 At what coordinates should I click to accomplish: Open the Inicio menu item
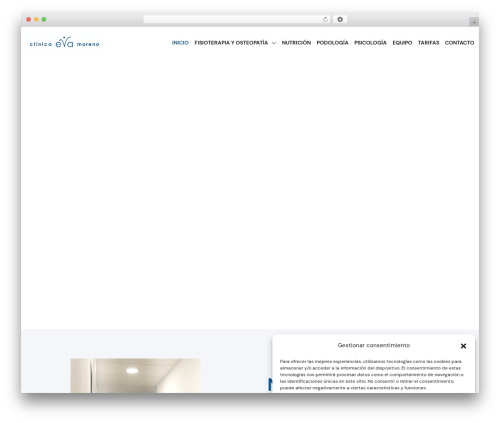(x=180, y=43)
